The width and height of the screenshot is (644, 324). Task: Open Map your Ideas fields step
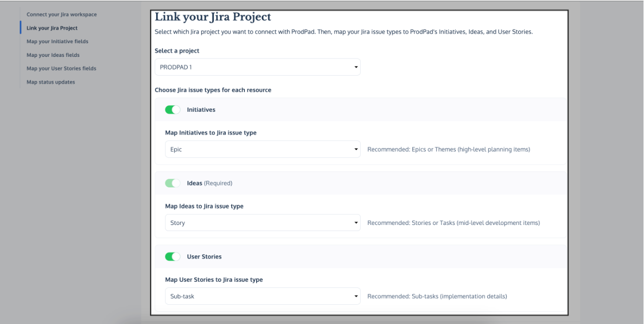[53, 55]
